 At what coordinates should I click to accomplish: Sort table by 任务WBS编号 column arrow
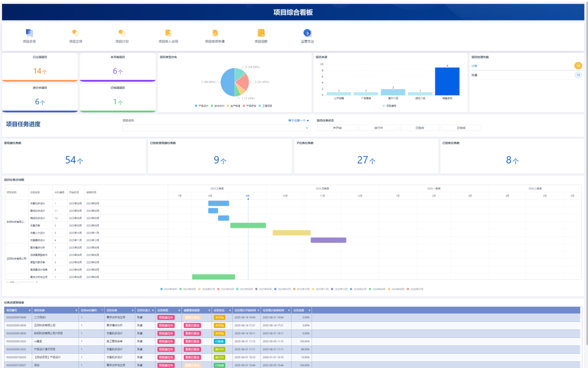[x=102, y=310]
